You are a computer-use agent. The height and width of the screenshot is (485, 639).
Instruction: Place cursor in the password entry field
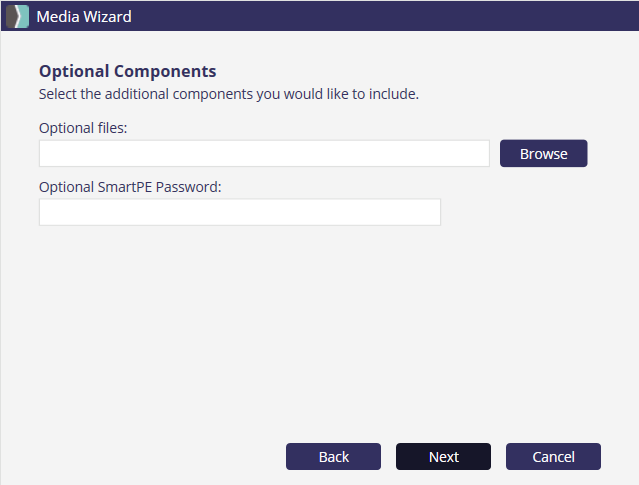[x=239, y=212]
